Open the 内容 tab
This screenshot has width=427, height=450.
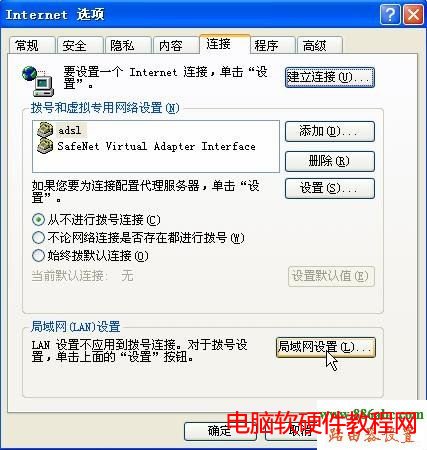[176, 45]
